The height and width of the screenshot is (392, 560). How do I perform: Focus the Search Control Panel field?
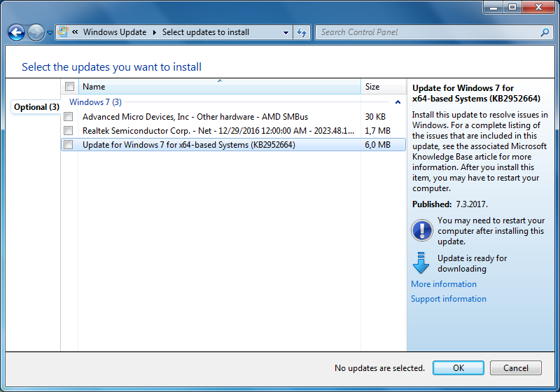click(x=428, y=32)
